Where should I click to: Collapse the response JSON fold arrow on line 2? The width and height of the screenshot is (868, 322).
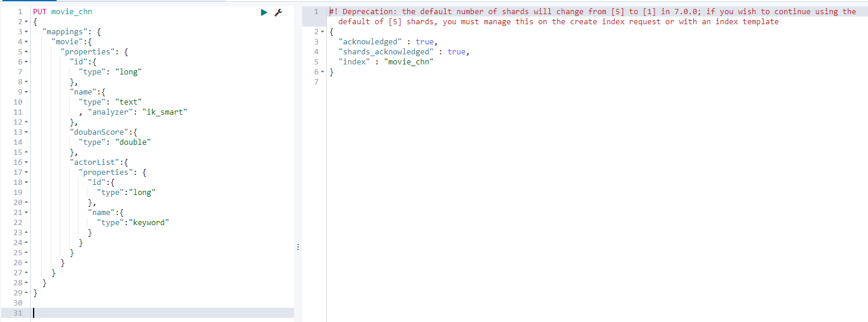point(323,32)
